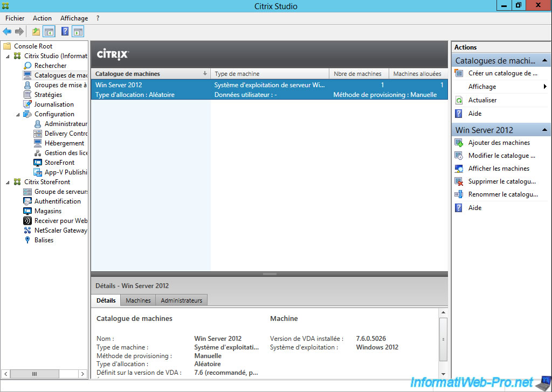Open the Fichier menu
Screen dimensions: 552x392
[x=15, y=18]
